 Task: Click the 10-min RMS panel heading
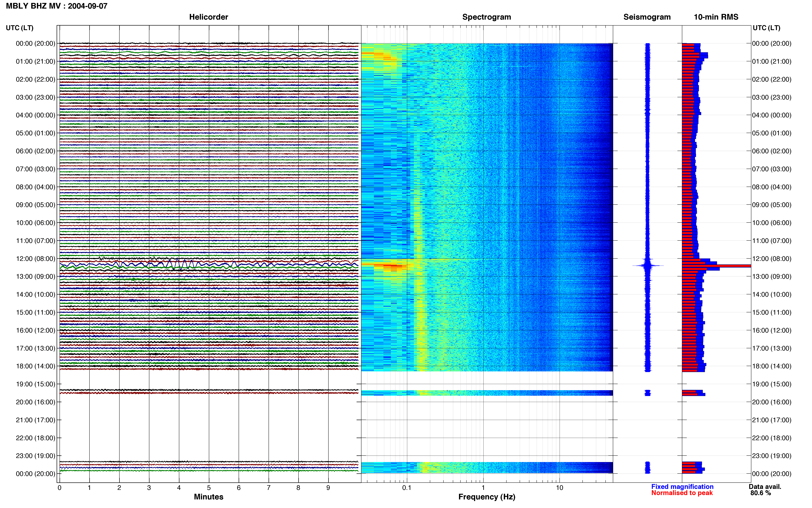pos(716,17)
